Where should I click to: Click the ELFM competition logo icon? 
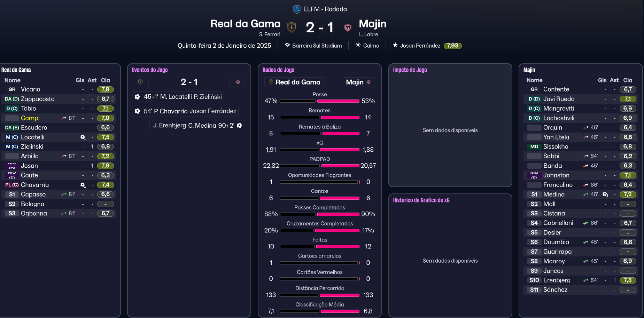tap(297, 9)
